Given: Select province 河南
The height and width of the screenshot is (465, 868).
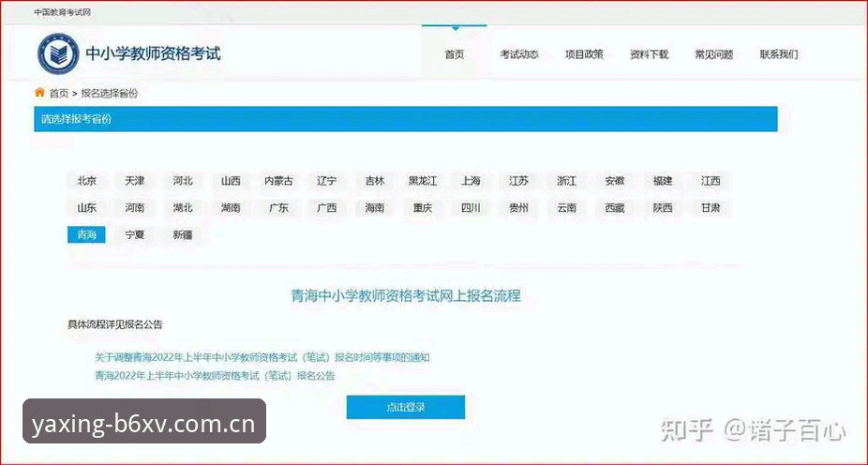Looking at the screenshot, I should [x=135, y=208].
